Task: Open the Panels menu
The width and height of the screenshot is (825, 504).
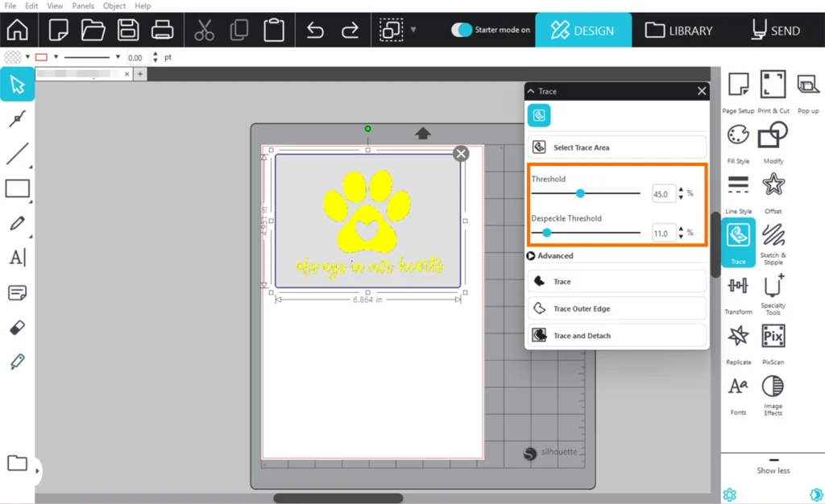Action: coord(82,6)
